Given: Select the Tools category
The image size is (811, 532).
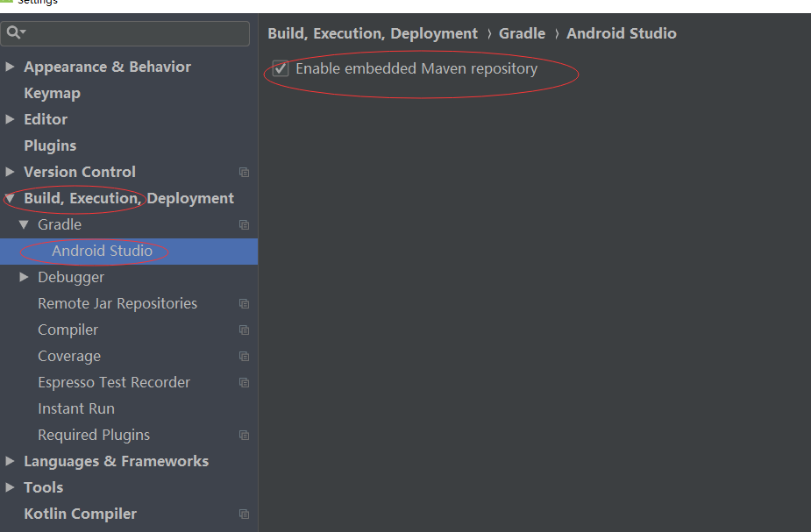Looking at the screenshot, I should tap(44, 487).
